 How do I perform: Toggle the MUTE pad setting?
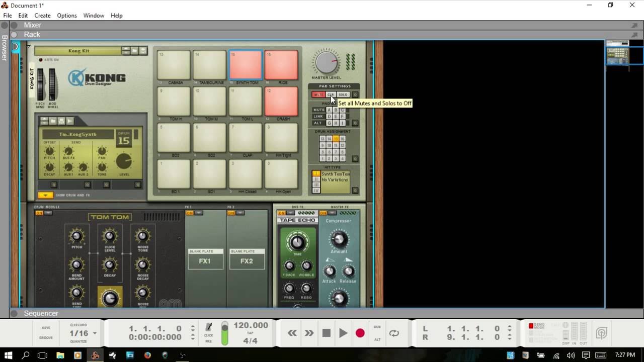318,95
